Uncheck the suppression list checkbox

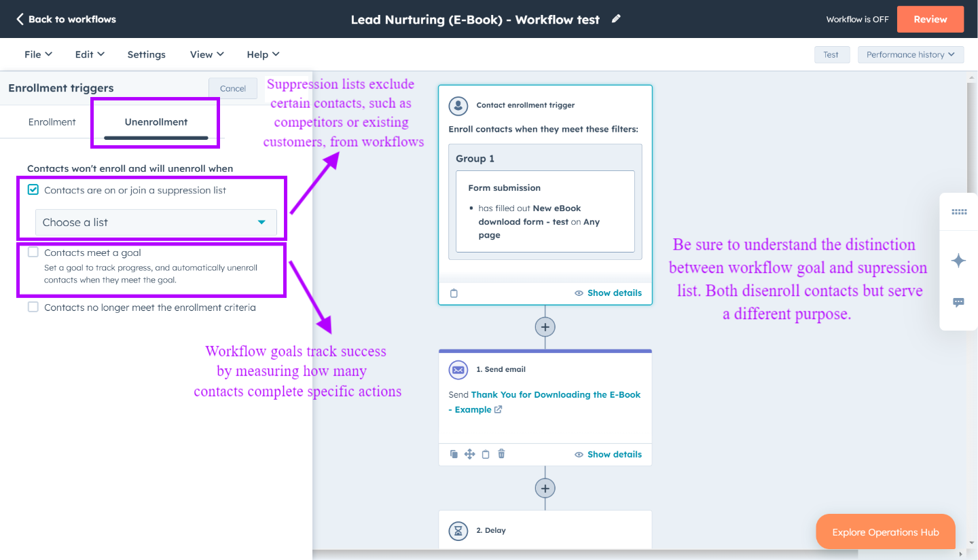(33, 189)
